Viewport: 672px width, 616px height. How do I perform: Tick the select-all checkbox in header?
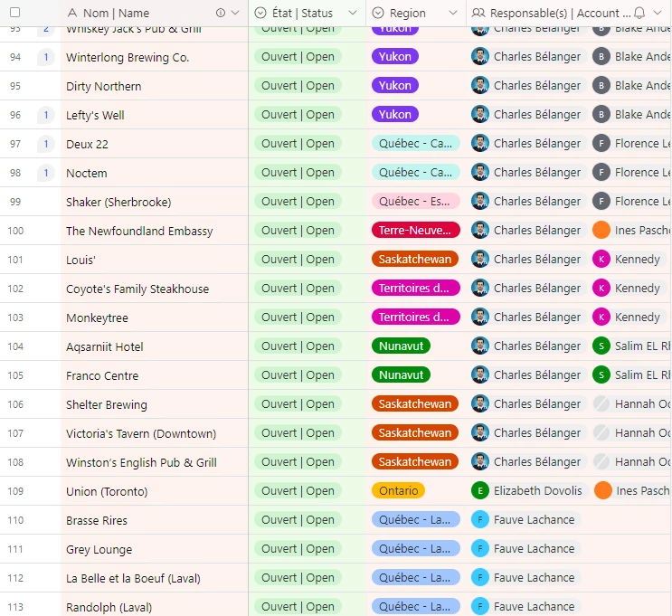coord(15,13)
